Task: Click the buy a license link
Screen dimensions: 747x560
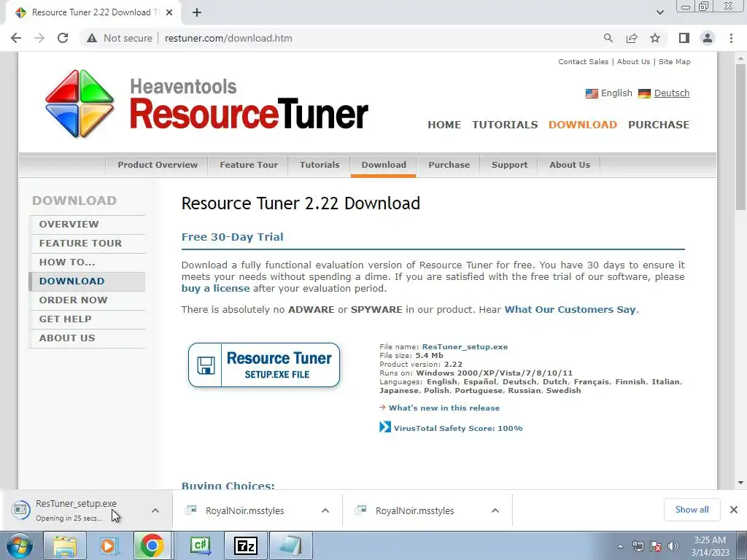Action: [x=215, y=289]
